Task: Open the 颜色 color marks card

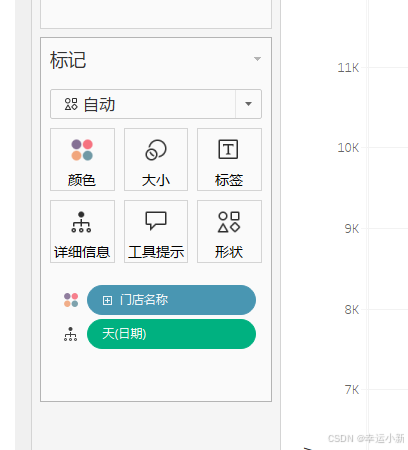Action: coord(82,159)
